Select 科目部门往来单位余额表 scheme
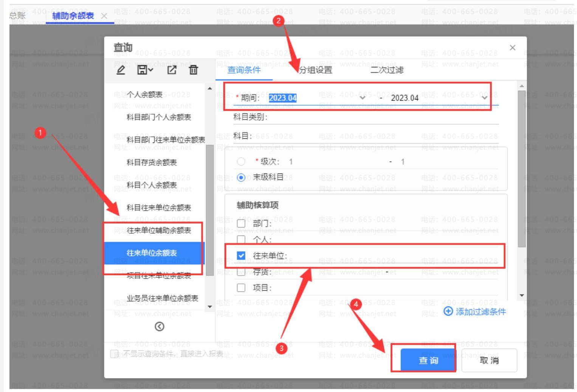577x392 pixels. (x=166, y=140)
